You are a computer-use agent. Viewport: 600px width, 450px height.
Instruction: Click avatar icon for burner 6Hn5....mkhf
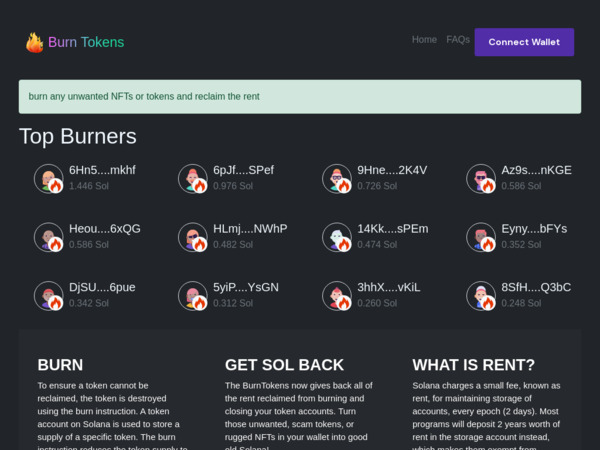[x=49, y=178]
